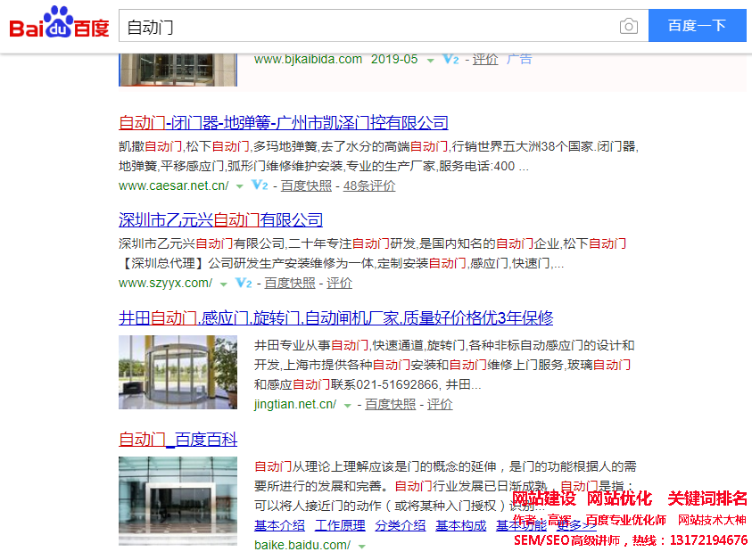Expand dropdown arrow after baike.baidu.com
This screenshot has width=752, height=560.
point(361,546)
